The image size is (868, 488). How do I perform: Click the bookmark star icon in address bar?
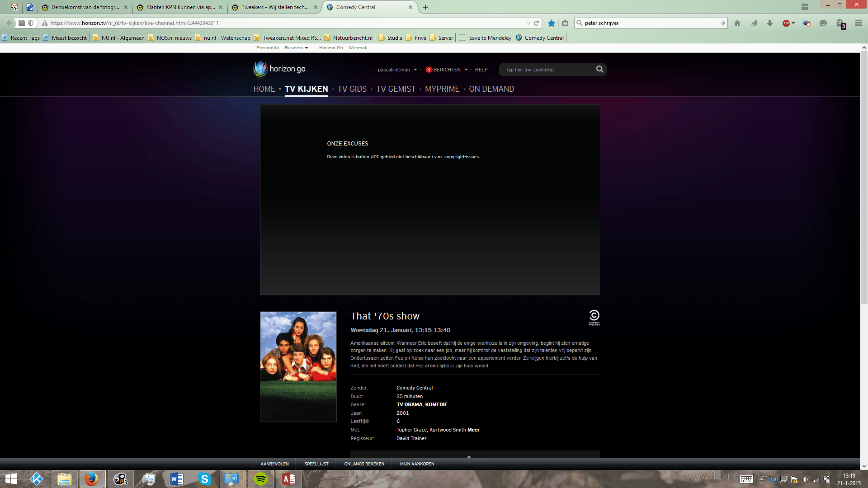(551, 23)
